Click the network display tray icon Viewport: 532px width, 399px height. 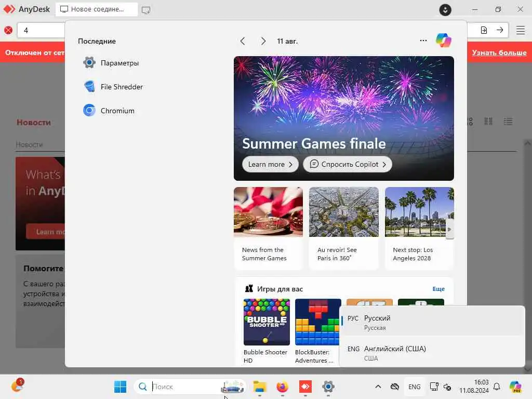(434, 387)
